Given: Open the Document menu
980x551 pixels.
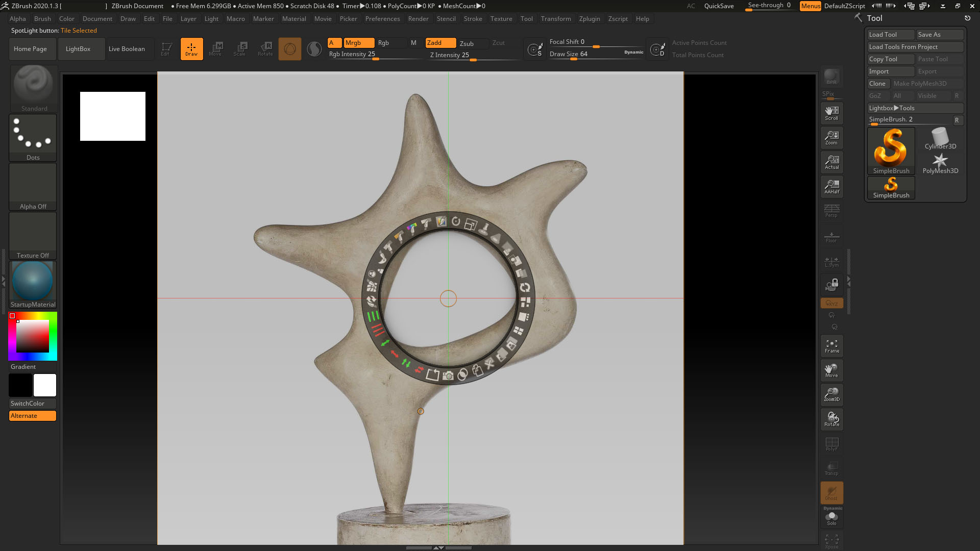Looking at the screenshot, I should click(97, 19).
